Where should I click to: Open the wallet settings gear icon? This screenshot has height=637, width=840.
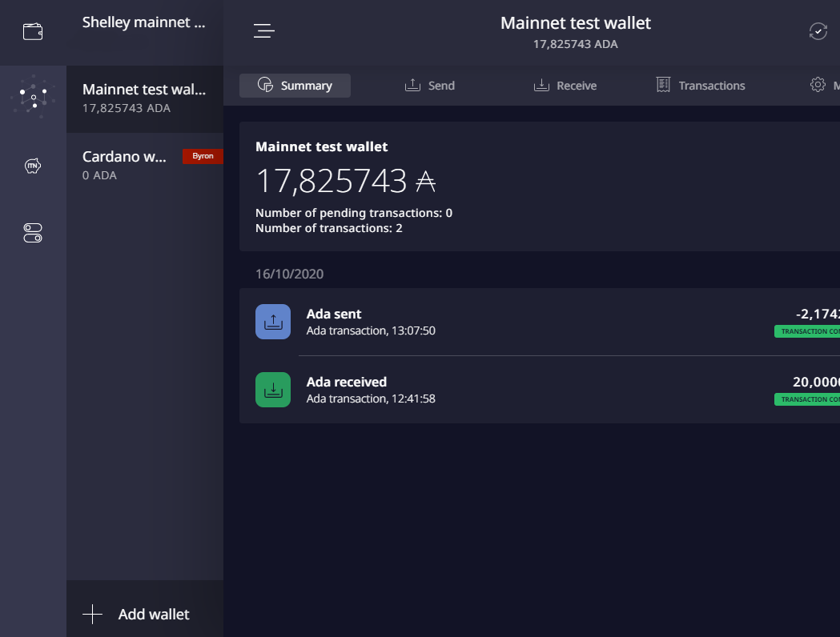[x=818, y=85]
